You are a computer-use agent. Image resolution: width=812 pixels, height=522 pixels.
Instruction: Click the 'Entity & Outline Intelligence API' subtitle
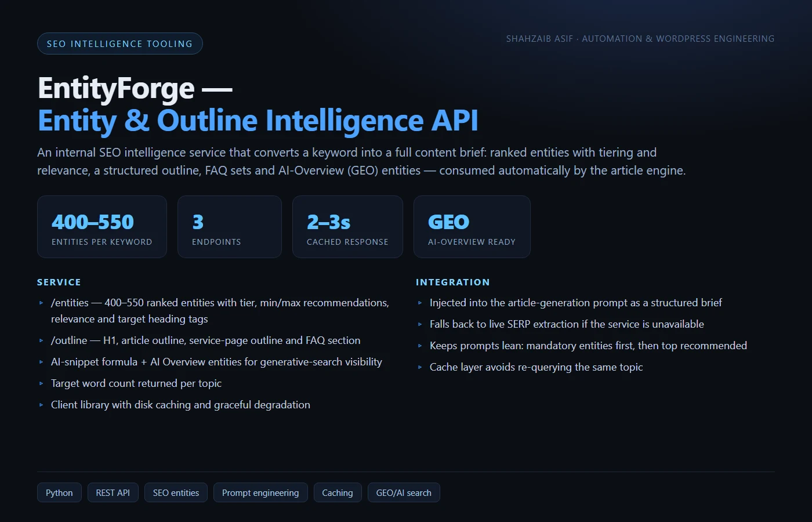point(258,121)
